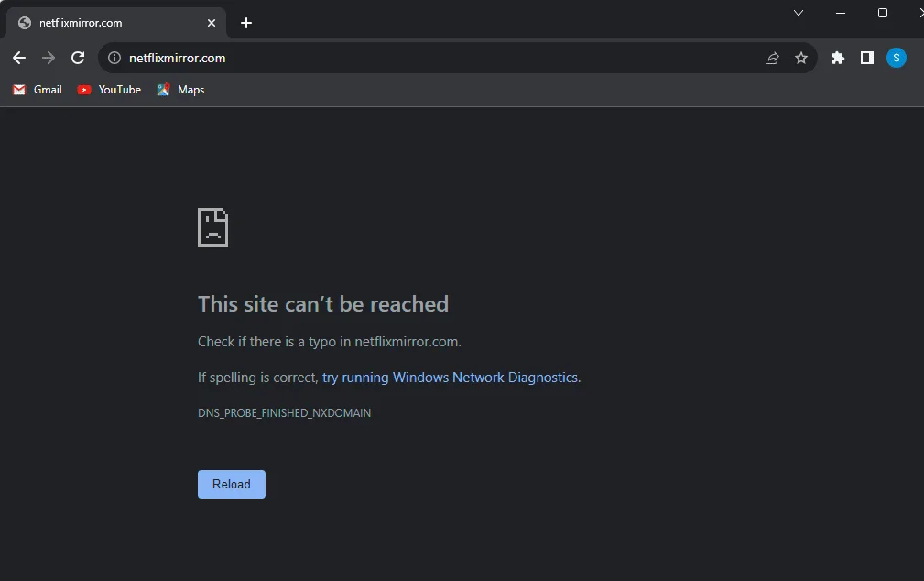The width and height of the screenshot is (924, 581).
Task: Open the profile avatar S
Action: (897, 58)
